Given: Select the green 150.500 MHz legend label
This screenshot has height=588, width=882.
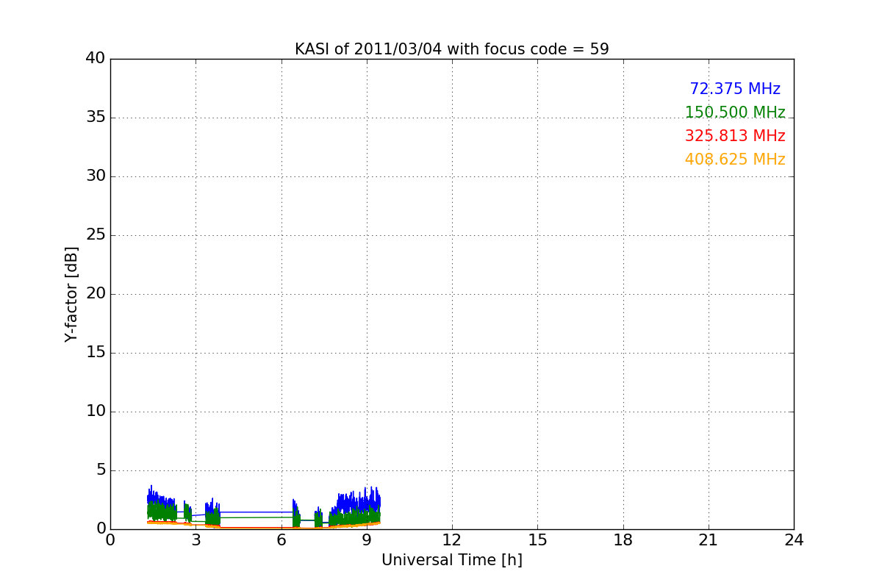Looking at the screenshot, I should (x=735, y=112).
